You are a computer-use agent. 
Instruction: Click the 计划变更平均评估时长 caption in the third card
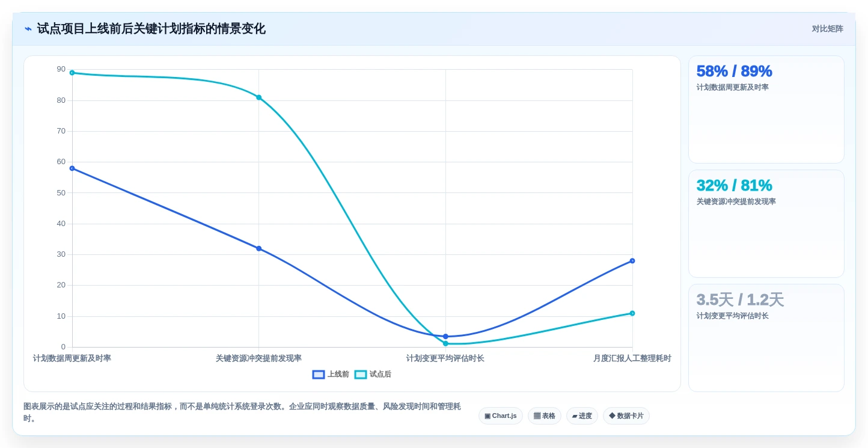pos(733,316)
